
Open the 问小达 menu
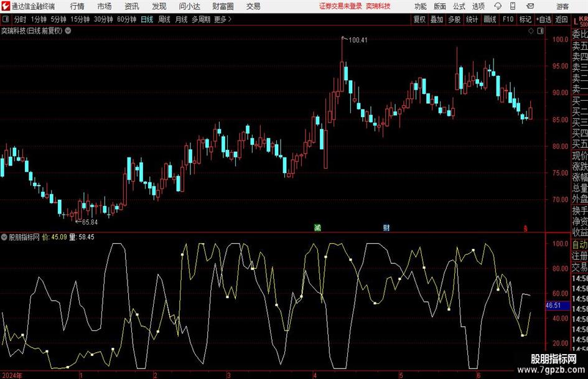pyautogui.click(x=189, y=6)
